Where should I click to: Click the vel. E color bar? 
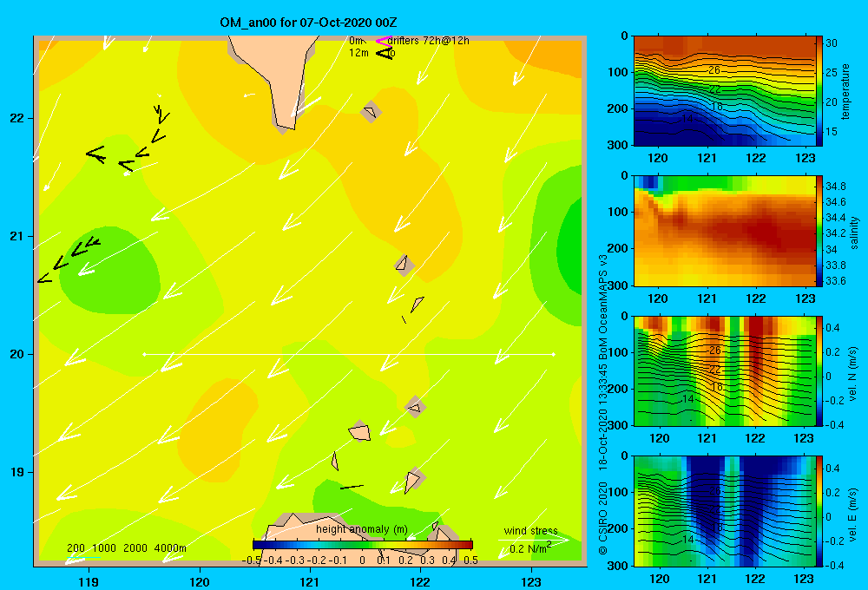pos(819,511)
